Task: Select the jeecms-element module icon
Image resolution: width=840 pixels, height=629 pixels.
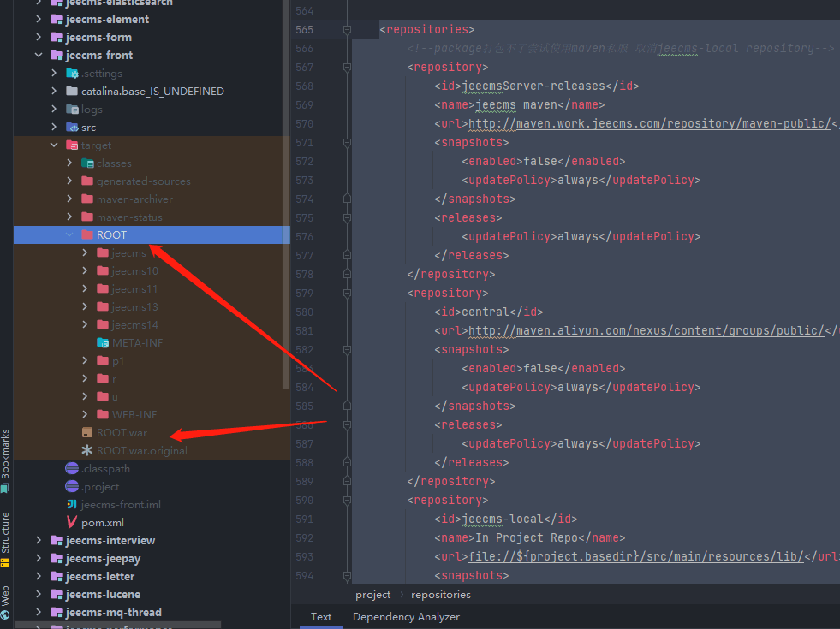Action: point(57,20)
